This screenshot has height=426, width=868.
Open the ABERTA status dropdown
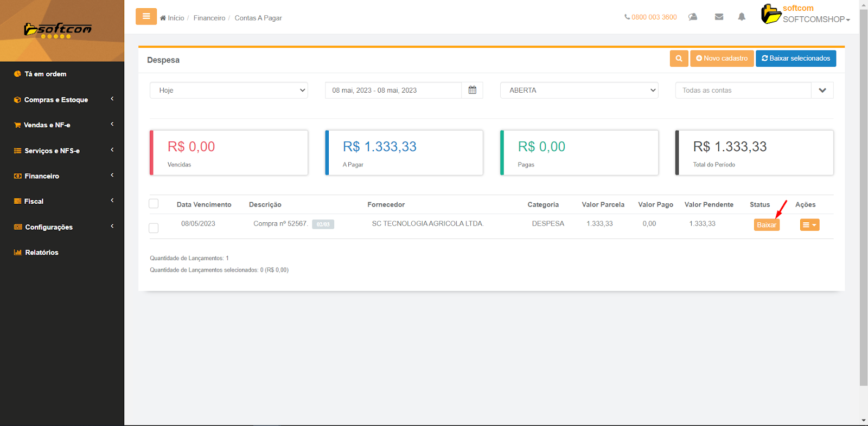[x=579, y=91]
